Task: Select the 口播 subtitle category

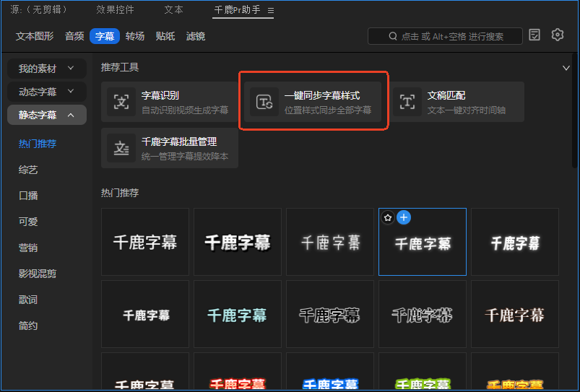Action: pos(28,196)
